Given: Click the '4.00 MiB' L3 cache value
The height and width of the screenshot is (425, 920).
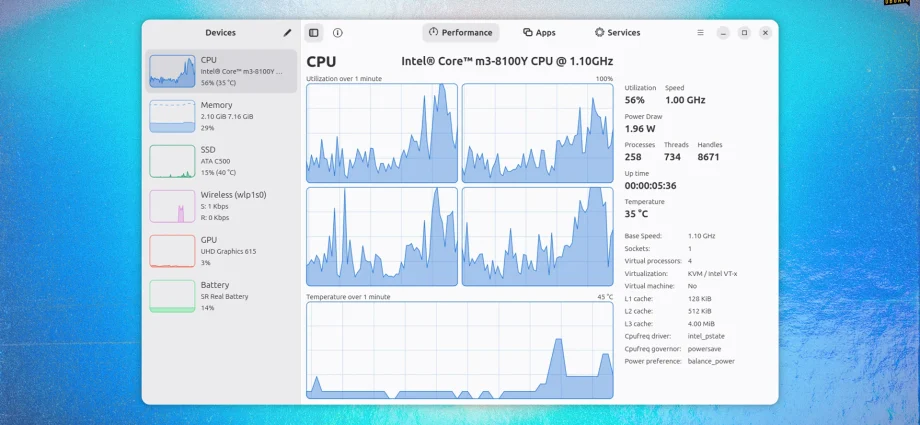Looking at the screenshot, I should tap(701, 323).
